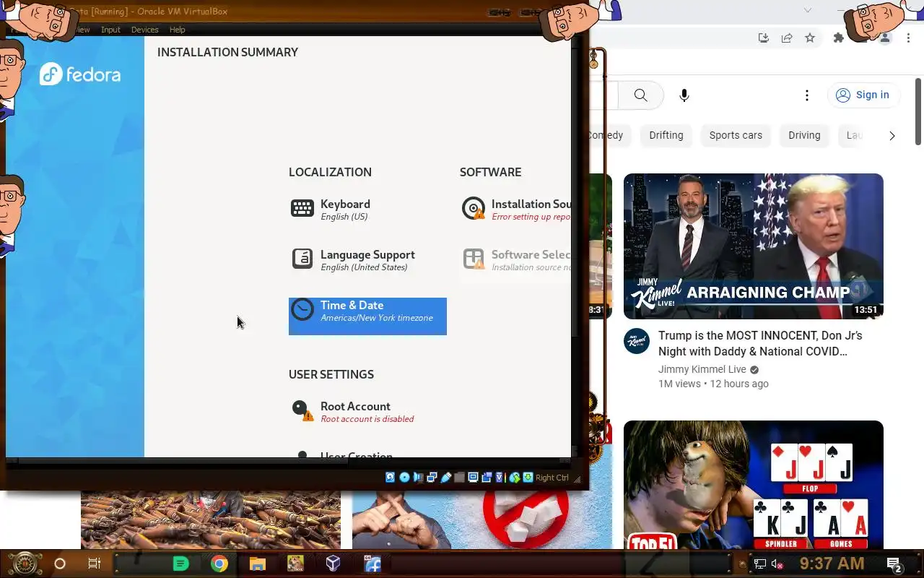This screenshot has width=924, height=578.
Task: Click the 9:37 AM taskbar clock
Action: [832, 564]
